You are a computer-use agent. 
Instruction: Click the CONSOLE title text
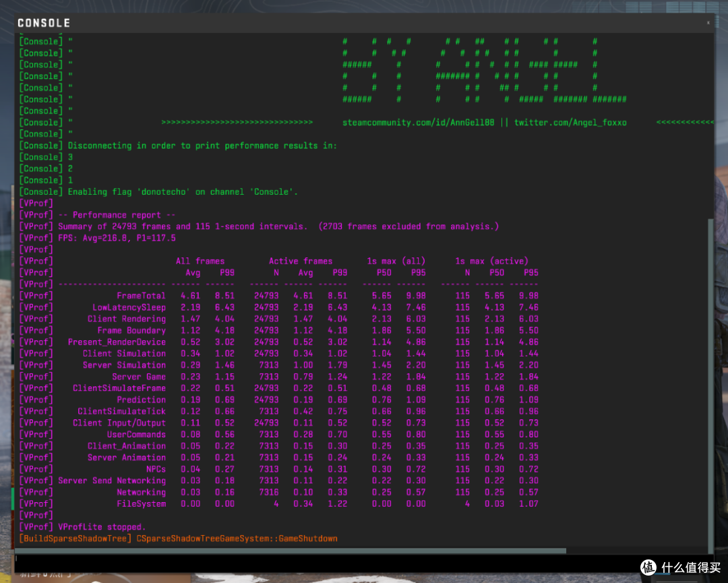[44, 23]
